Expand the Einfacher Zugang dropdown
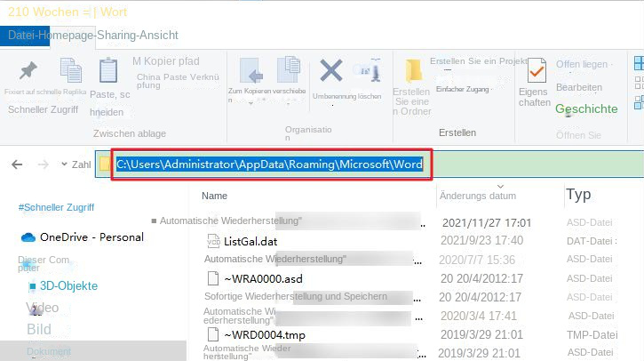644x361 pixels. pyautogui.click(x=492, y=89)
